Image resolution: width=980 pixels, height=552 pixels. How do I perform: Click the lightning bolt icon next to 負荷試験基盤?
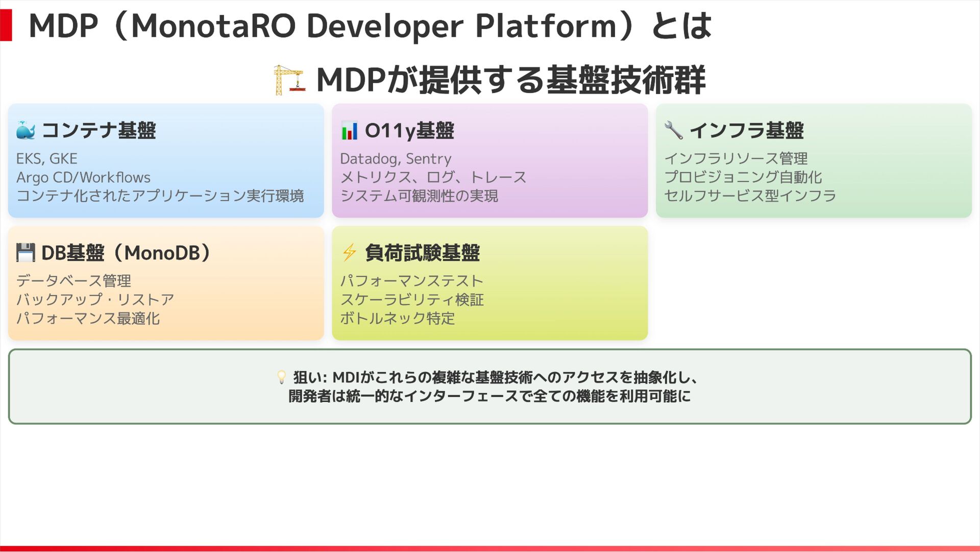click(x=350, y=252)
